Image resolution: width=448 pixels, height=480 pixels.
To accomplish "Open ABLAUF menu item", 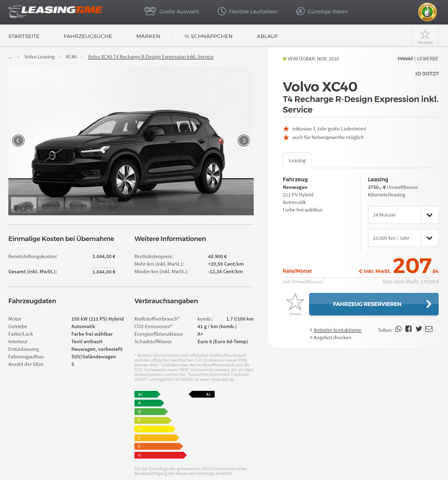I will (x=267, y=36).
